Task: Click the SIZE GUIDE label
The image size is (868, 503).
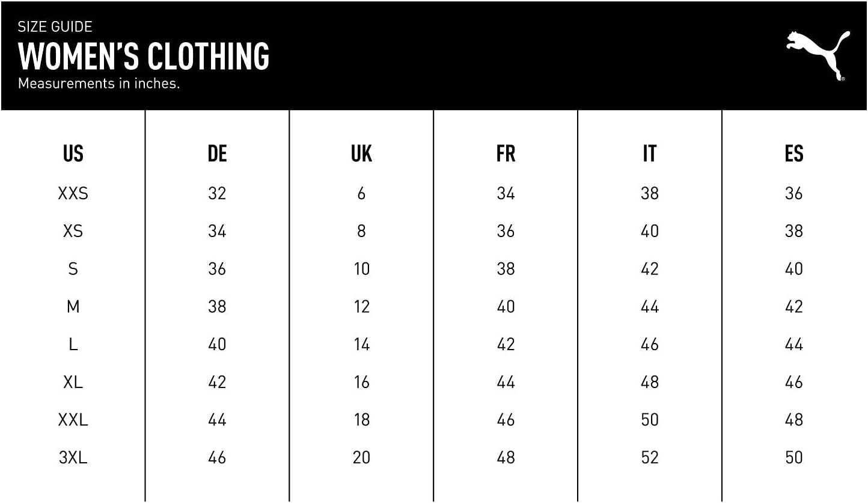Action: click(x=55, y=26)
